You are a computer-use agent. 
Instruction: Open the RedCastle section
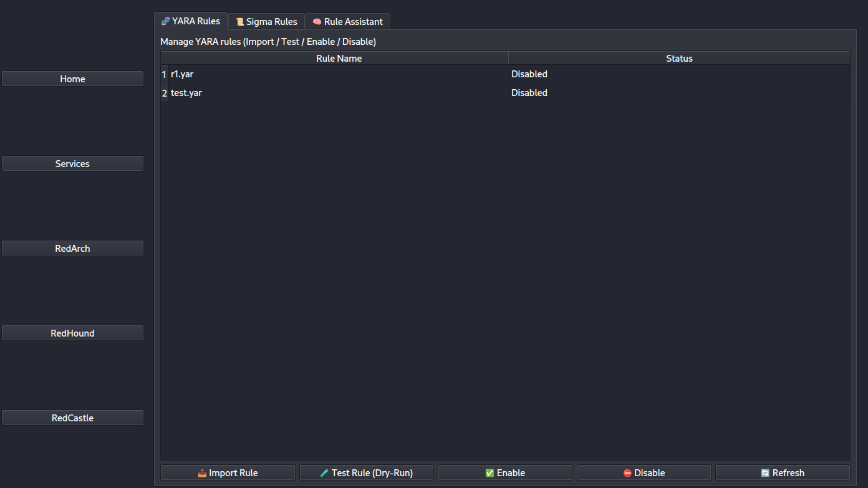pos(72,418)
